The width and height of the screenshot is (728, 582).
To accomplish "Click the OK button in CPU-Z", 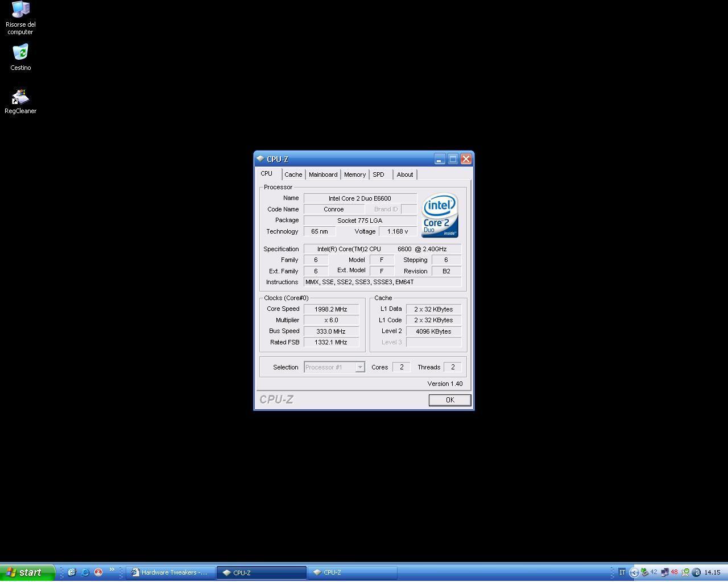I will (x=450, y=400).
